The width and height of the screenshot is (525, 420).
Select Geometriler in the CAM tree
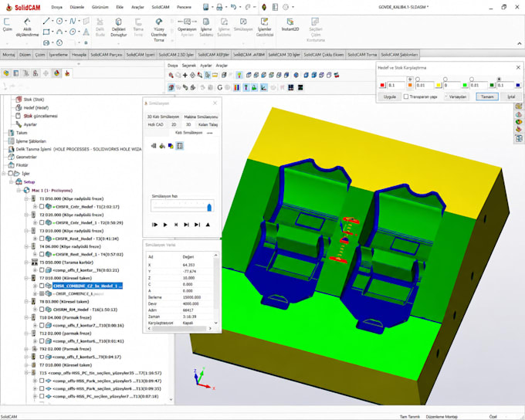26,157
